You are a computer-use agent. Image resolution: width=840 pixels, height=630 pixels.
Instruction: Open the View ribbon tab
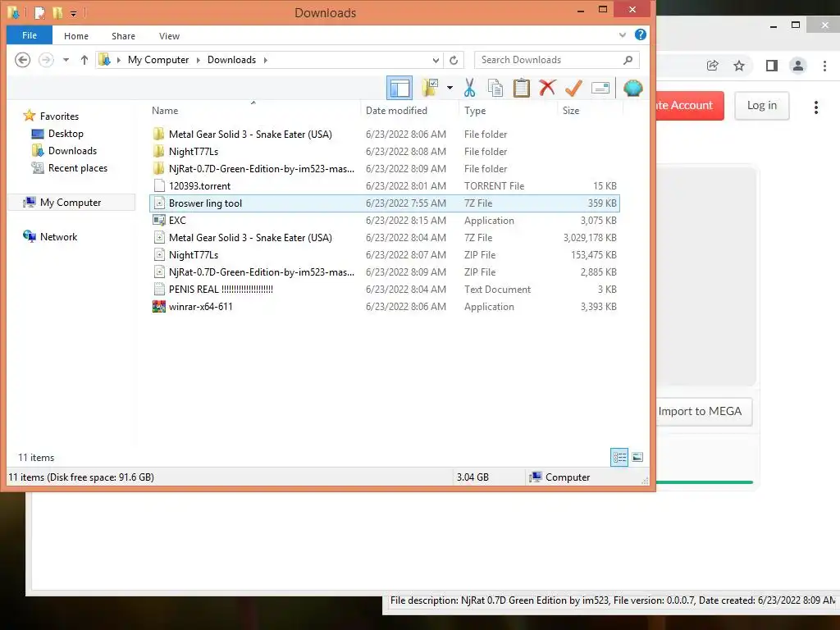tap(169, 36)
